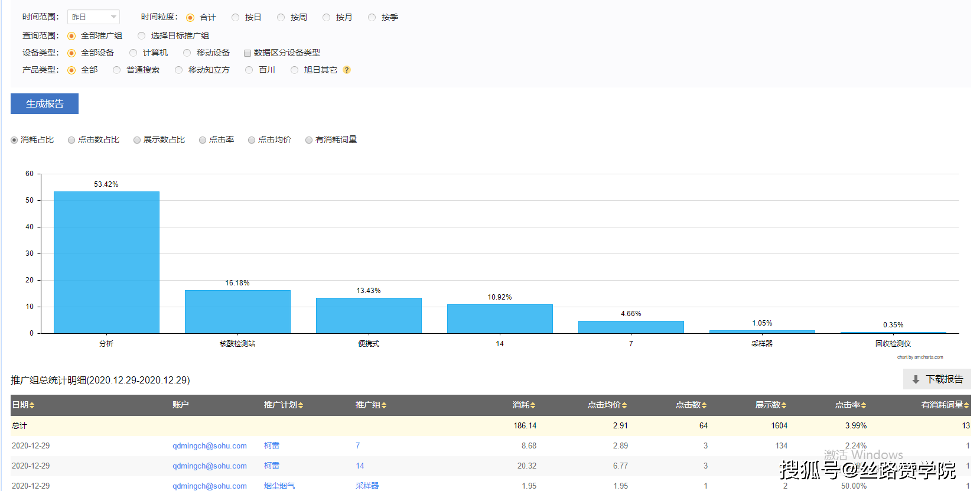980x491 pixels.
Task: Select 按周 time granularity
Action: (281, 18)
